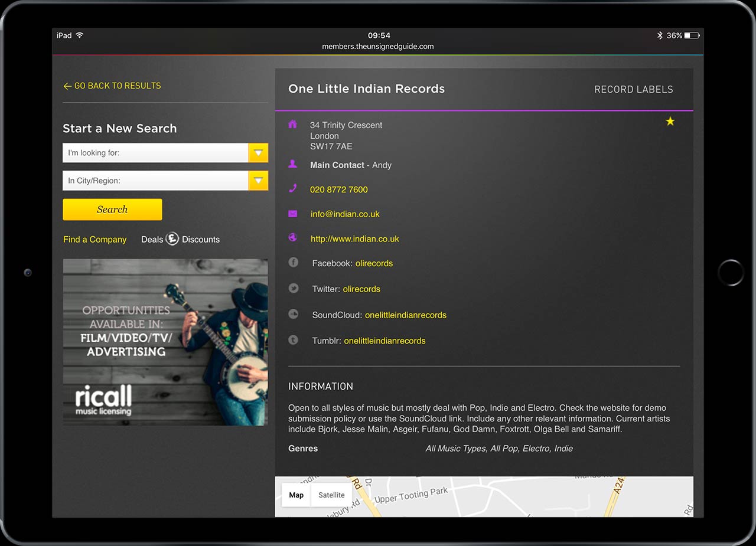Click the Tumblr icon

[x=293, y=340]
